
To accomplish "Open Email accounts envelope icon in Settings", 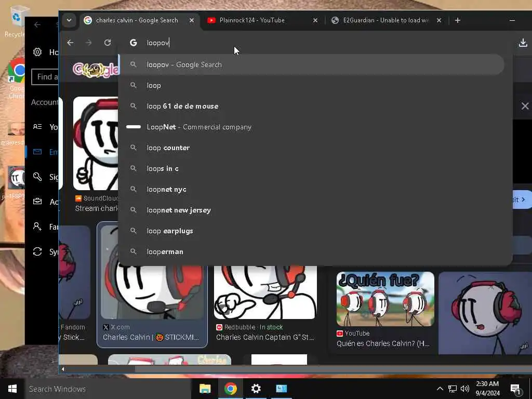I will pyautogui.click(x=37, y=152).
